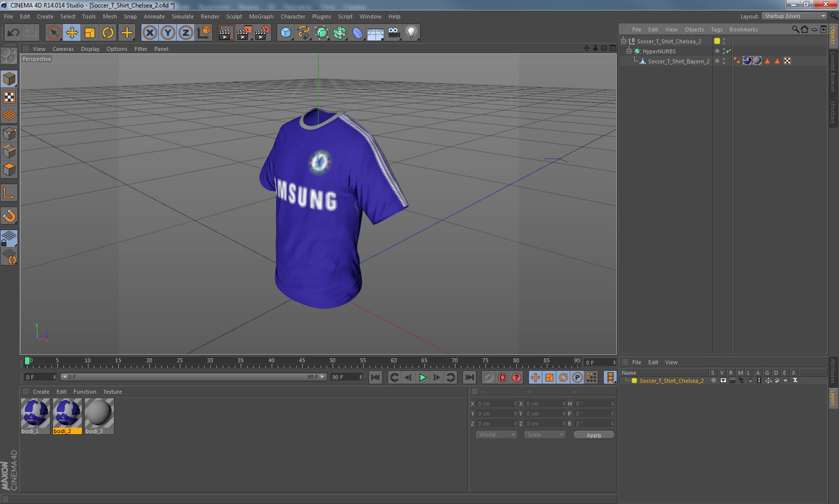
Task: Enable Axis mode in sidebar
Action: pos(9,193)
